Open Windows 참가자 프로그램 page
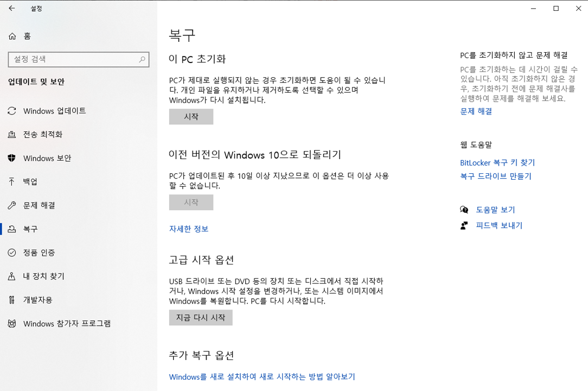588x391 pixels. 67,324
